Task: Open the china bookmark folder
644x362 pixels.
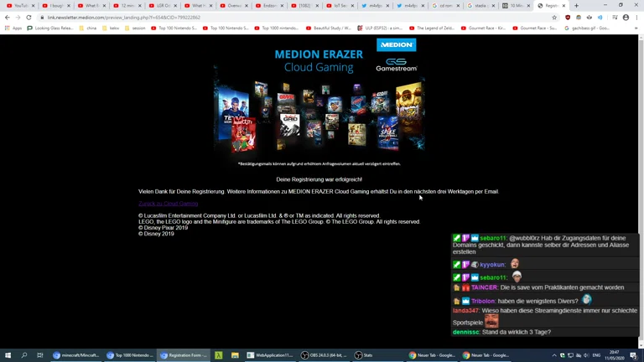Action: [88, 28]
